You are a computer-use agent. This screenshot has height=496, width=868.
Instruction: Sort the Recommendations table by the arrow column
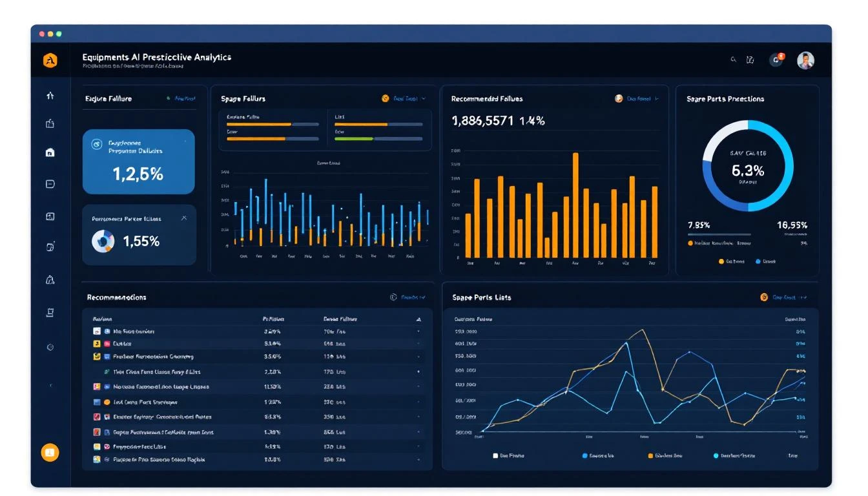click(x=418, y=318)
